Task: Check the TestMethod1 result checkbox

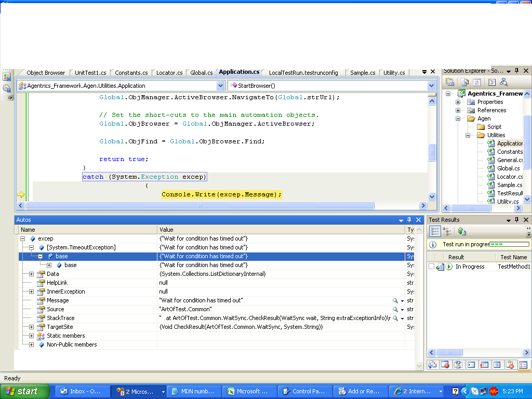Action: [431, 267]
